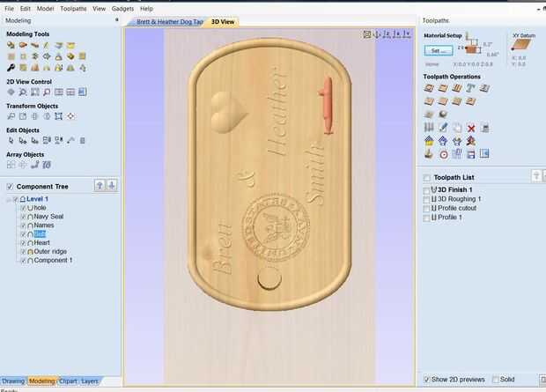Move component down with Component Tree arrow
This screenshot has width=546, height=392.
click(x=112, y=185)
